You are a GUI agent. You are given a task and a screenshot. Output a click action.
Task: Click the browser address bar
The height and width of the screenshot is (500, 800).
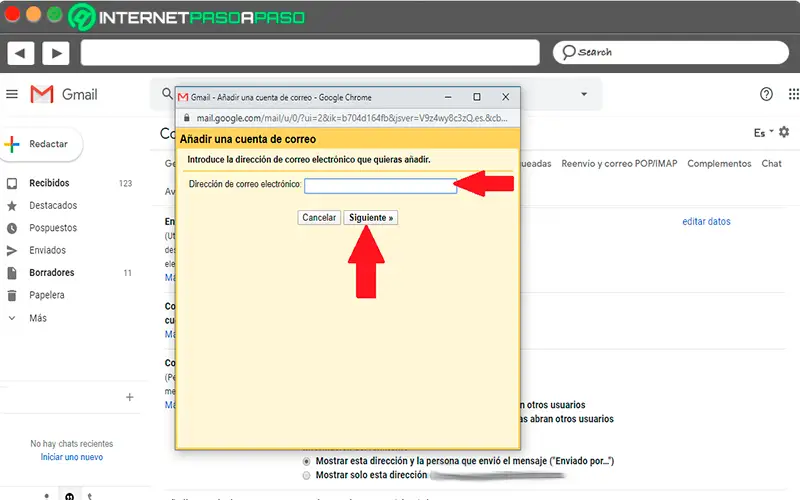[x=310, y=53]
